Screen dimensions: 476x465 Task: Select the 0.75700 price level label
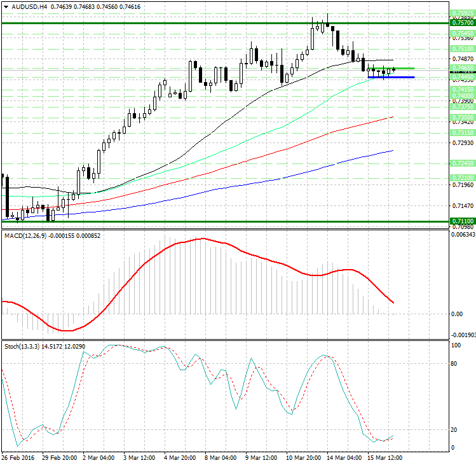pos(461,22)
